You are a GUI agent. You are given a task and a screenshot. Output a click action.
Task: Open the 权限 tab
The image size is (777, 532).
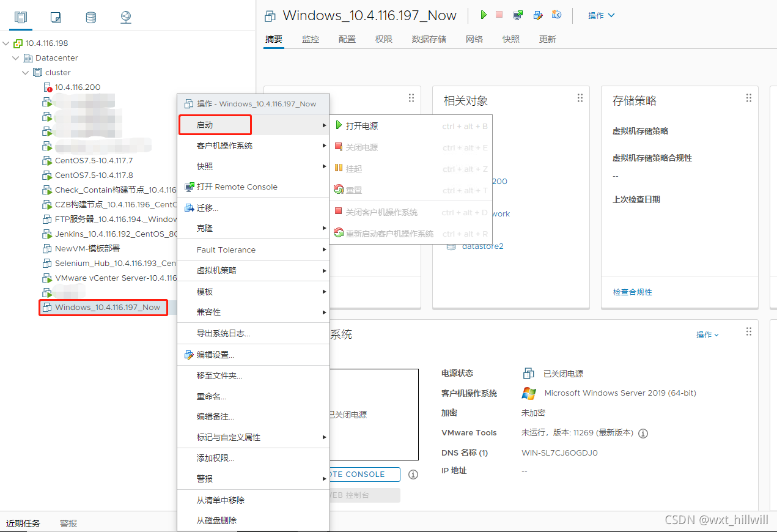coord(384,39)
